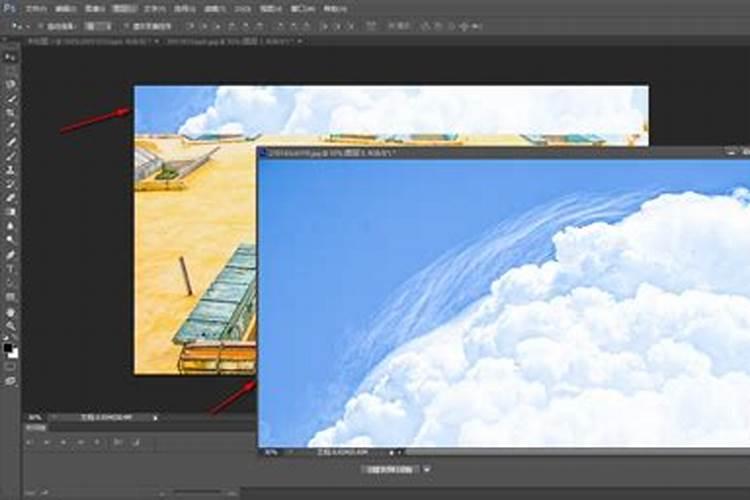Select the Crop tool
The height and width of the screenshot is (500, 750).
click(10, 113)
